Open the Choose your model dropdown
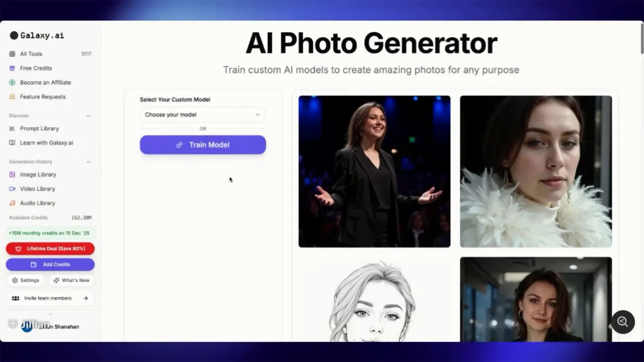Screen dimensions: 644x362 coord(202,115)
